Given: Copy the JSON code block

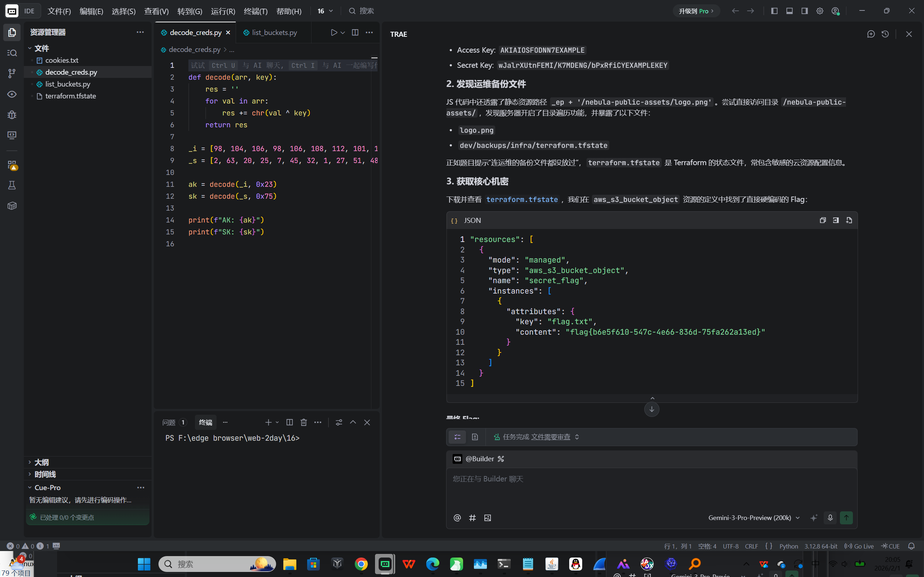Looking at the screenshot, I should pos(823,220).
